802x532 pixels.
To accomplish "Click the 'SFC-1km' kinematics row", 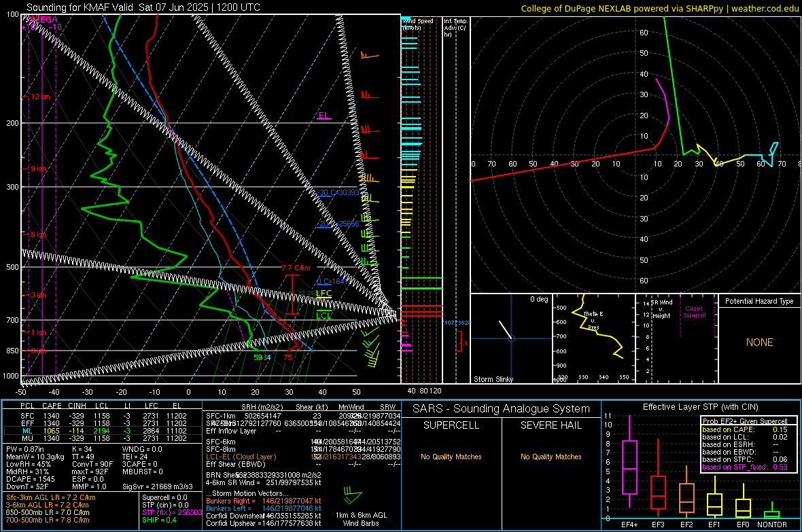I will click(x=303, y=416).
